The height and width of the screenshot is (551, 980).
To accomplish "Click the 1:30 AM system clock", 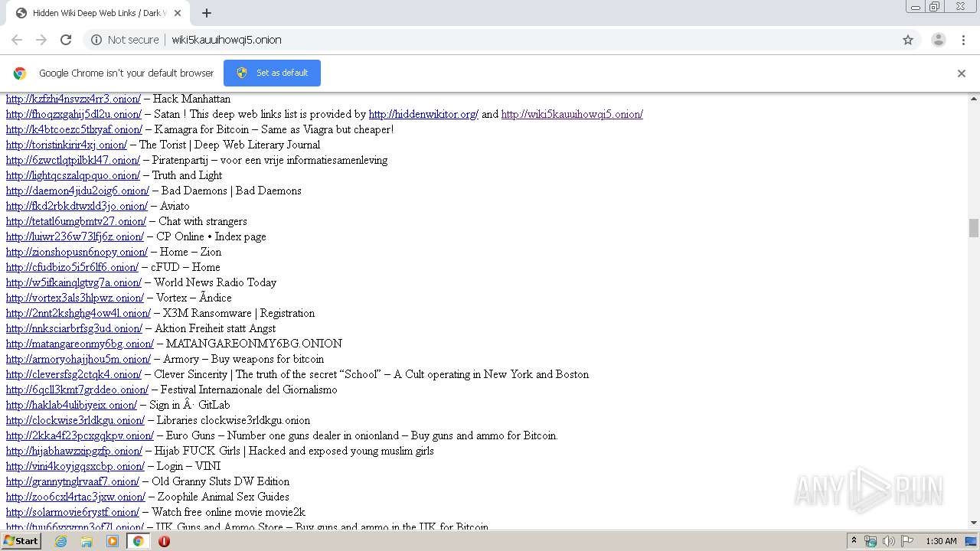I will pos(941,541).
